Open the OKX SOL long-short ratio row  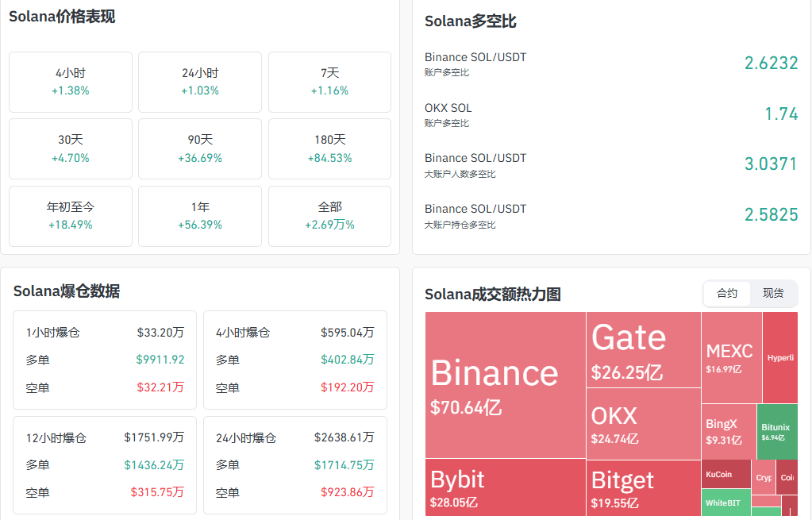(x=611, y=114)
